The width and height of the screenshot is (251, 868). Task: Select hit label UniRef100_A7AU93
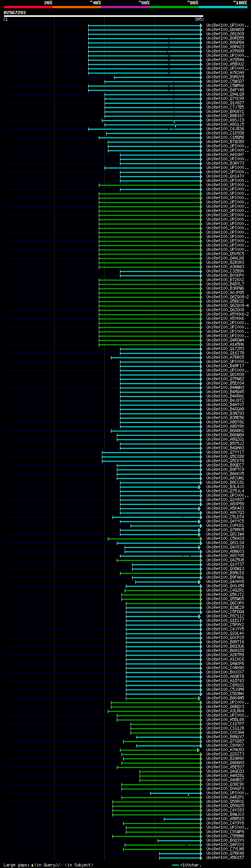click(225, 750)
